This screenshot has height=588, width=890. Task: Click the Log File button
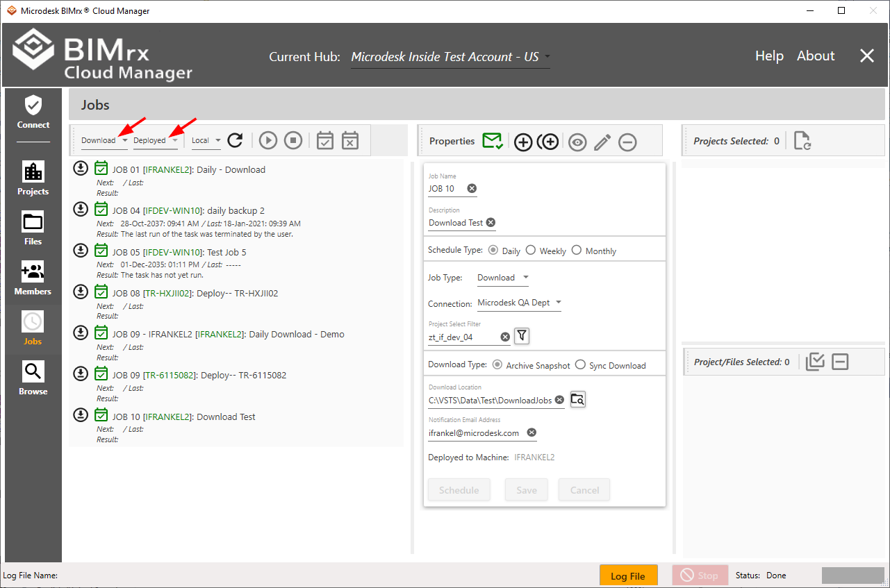tap(627, 576)
